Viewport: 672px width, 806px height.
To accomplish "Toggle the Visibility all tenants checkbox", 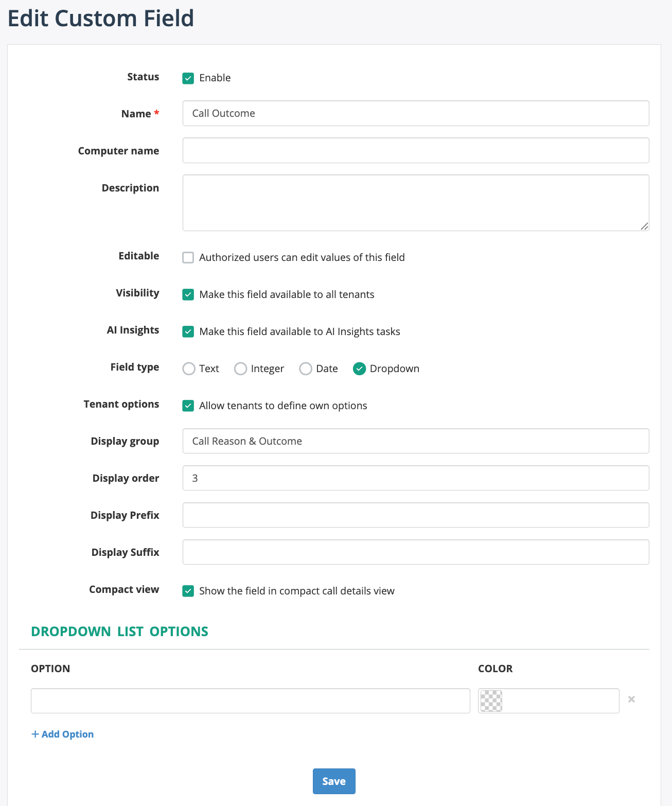I will pos(188,294).
